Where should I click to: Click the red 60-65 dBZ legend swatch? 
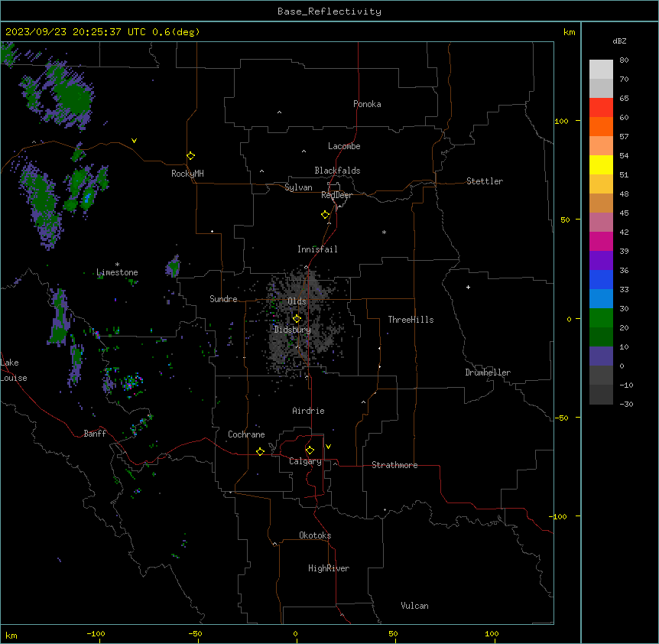tap(601, 108)
